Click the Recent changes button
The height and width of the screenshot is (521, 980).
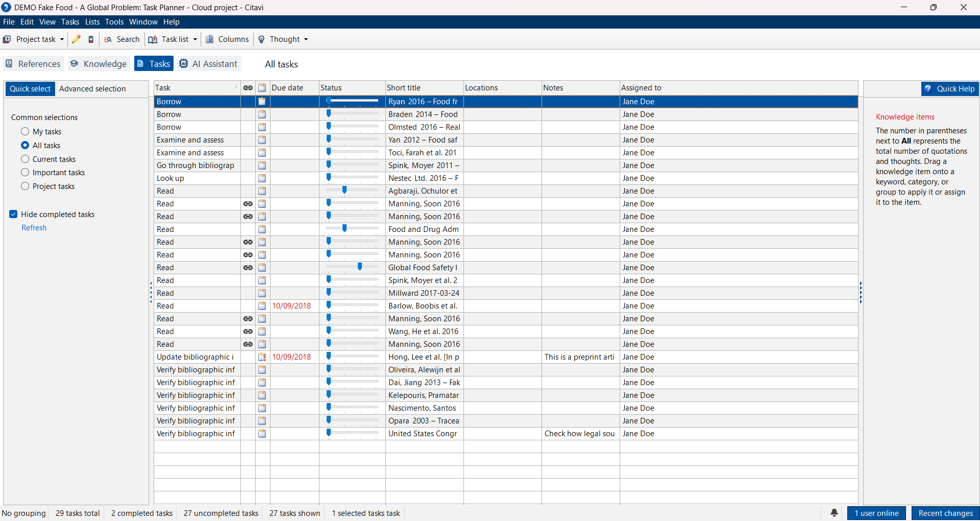[x=945, y=513]
